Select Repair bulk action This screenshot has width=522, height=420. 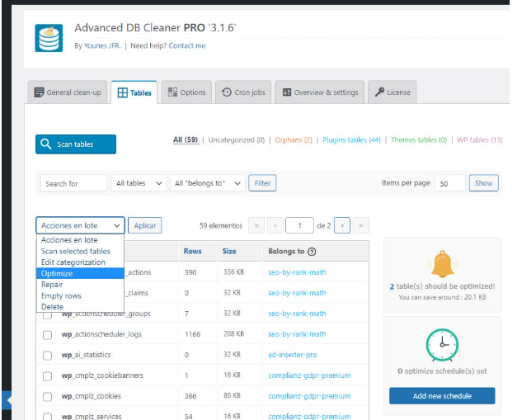[x=80, y=285]
